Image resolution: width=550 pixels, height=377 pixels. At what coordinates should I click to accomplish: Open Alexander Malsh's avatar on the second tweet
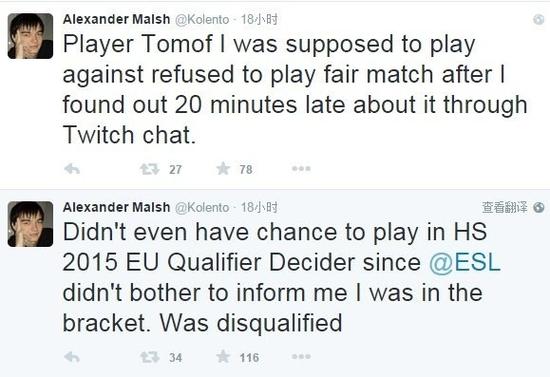point(31,224)
